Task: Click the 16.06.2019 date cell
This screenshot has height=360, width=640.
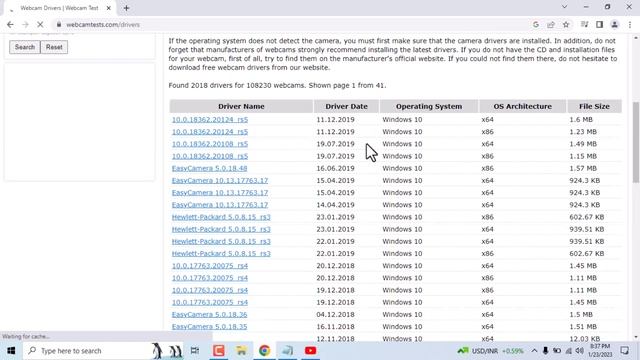Action: click(x=335, y=168)
